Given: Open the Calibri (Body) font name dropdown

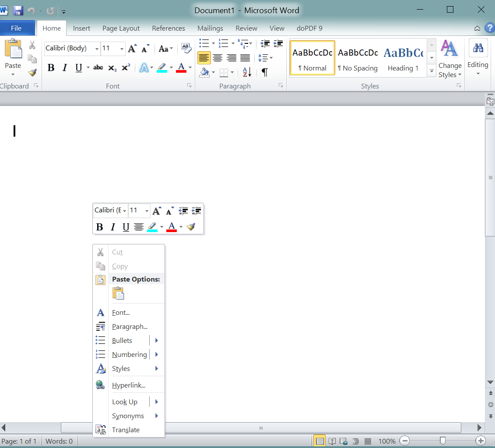Looking at the screenshot, I should coord(97,49).
